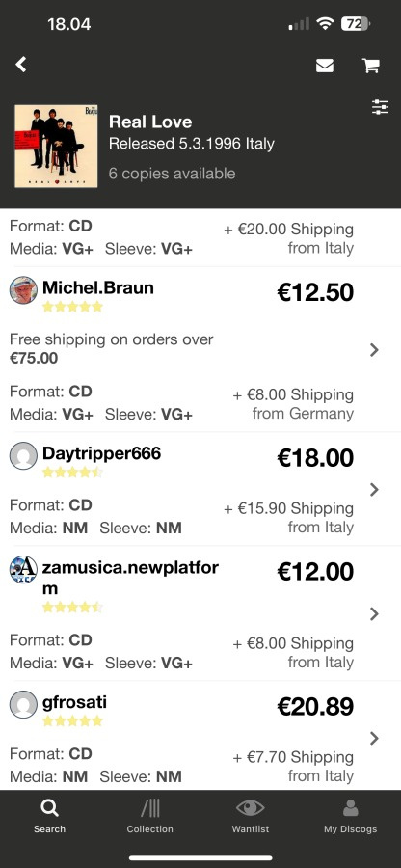This screenshot has width=401, height=868.
Task: Tap gfrosati's default avatar icon
Action: 24,705
